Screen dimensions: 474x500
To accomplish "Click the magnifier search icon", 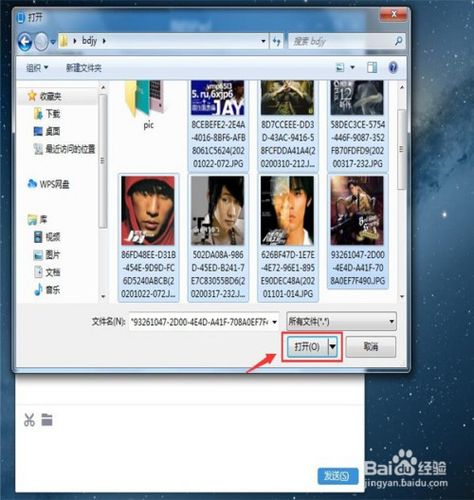I will (x=398, y=41).
